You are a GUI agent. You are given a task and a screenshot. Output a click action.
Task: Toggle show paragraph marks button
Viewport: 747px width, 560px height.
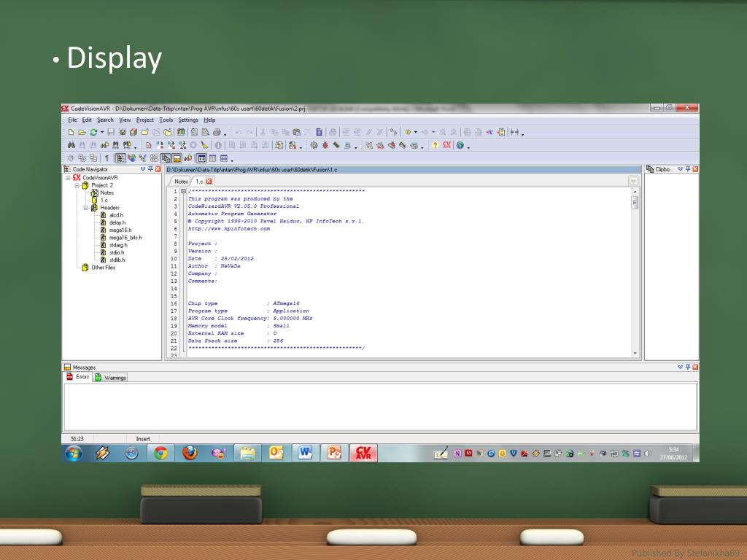107,158
